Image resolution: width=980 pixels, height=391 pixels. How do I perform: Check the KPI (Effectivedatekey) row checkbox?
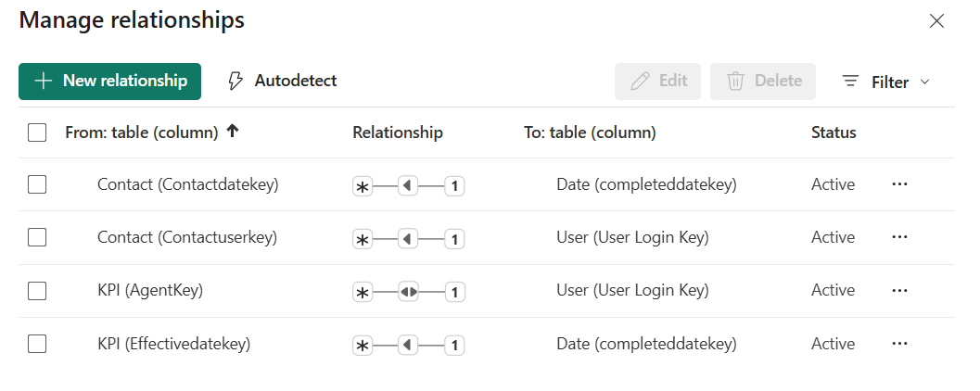pyautogui.click(x=37, y=344)
